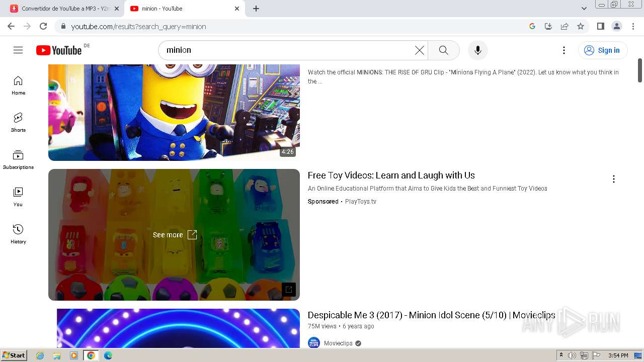Expand the tab search dropdown arrow
Screen dimensions: 644x362
[584, 9]
